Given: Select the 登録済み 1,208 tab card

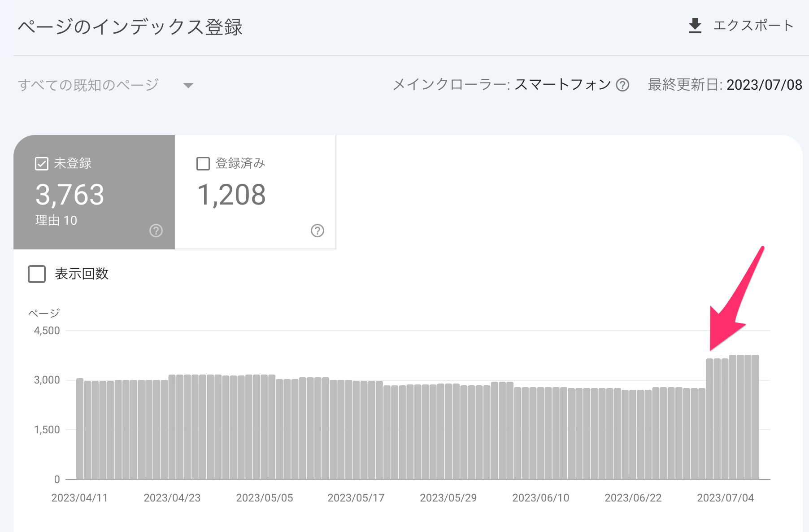Looking at the screenshot, I should (x=255, y=192).
